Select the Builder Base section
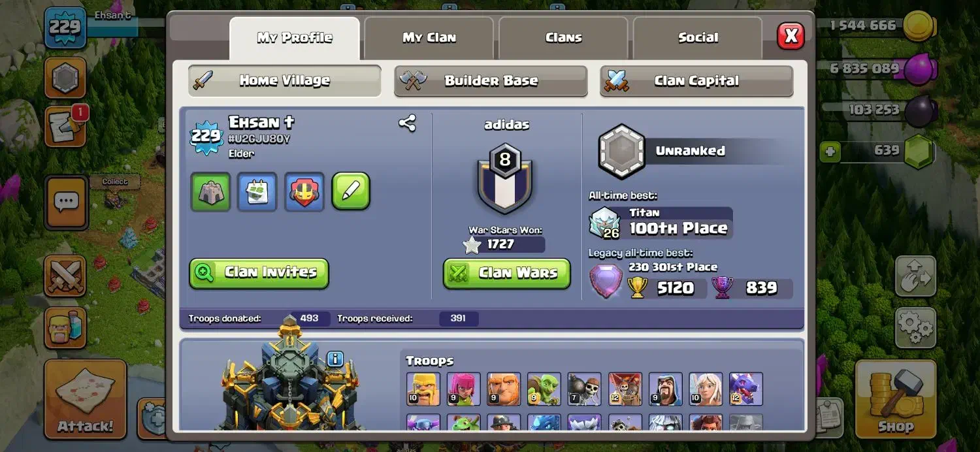980x452 pixels. (491, 81)
